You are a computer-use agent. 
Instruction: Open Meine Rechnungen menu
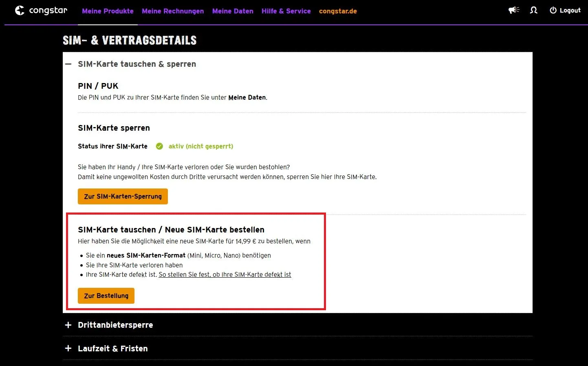pos(173,11)
